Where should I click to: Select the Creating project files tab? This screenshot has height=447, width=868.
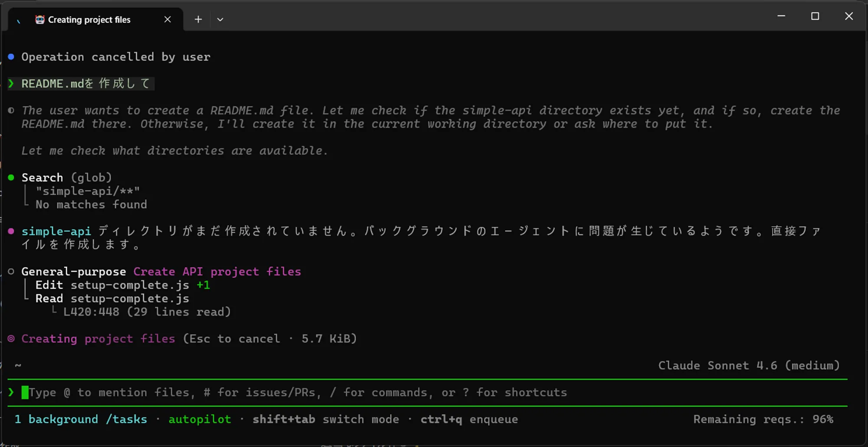pyautogui.click(x=95, y=20)
